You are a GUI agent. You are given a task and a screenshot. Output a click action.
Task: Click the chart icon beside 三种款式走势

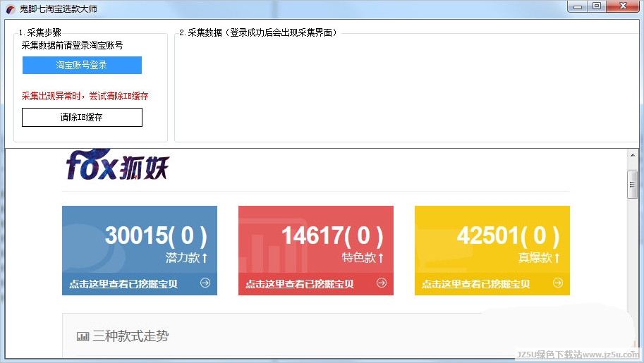point(83,337)
